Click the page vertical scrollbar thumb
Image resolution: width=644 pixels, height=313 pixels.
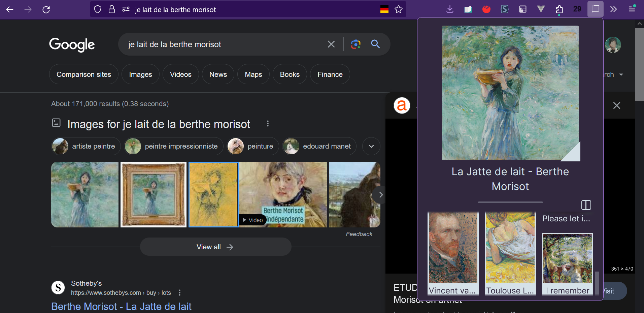639,64
